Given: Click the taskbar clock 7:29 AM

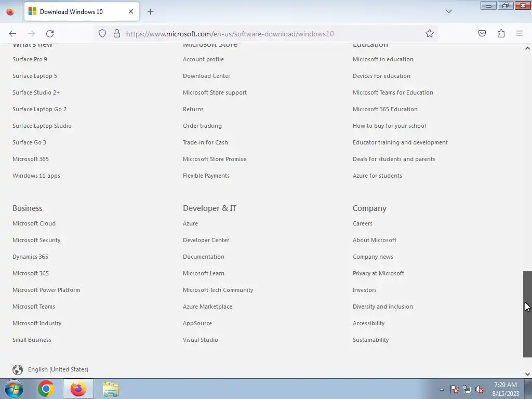Looking at the screenshot, I should tap(506, 389).
